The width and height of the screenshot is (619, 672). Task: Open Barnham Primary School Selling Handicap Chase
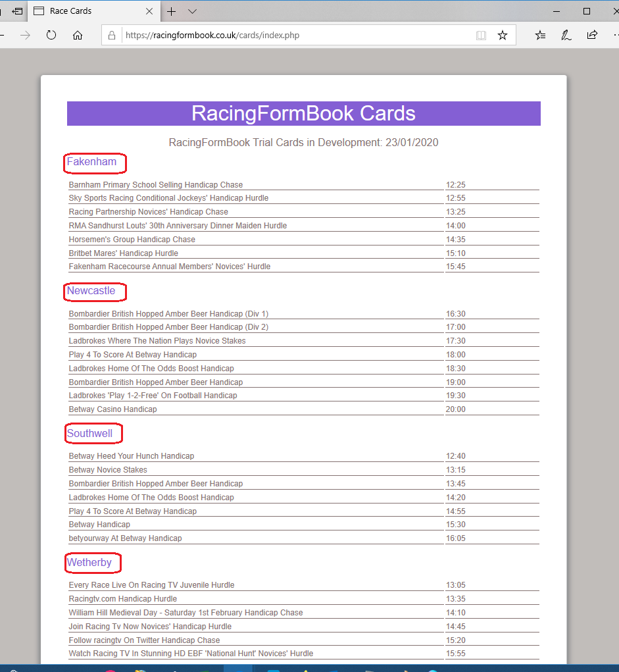pos(155,185)
